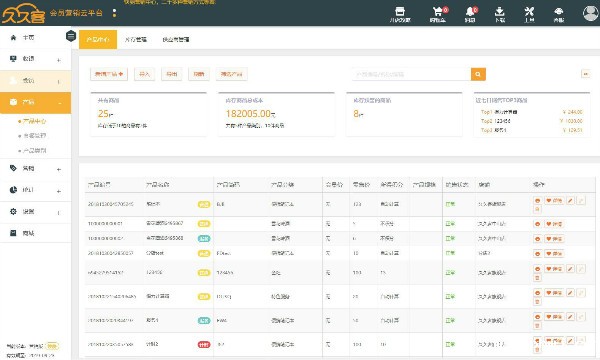Click the trash delete icon in the 123456 row
Image resolution: width=600 pixels, height=360 pixels.
[x=537, y=278]
